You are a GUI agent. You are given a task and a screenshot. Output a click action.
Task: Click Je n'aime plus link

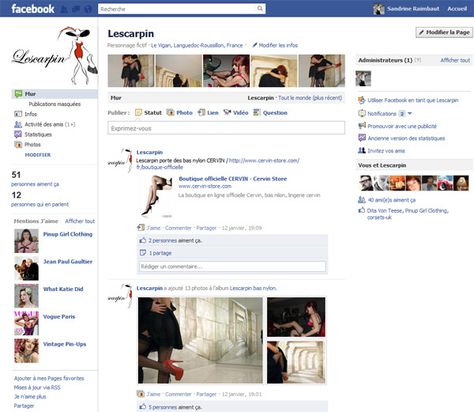point(30,397)
